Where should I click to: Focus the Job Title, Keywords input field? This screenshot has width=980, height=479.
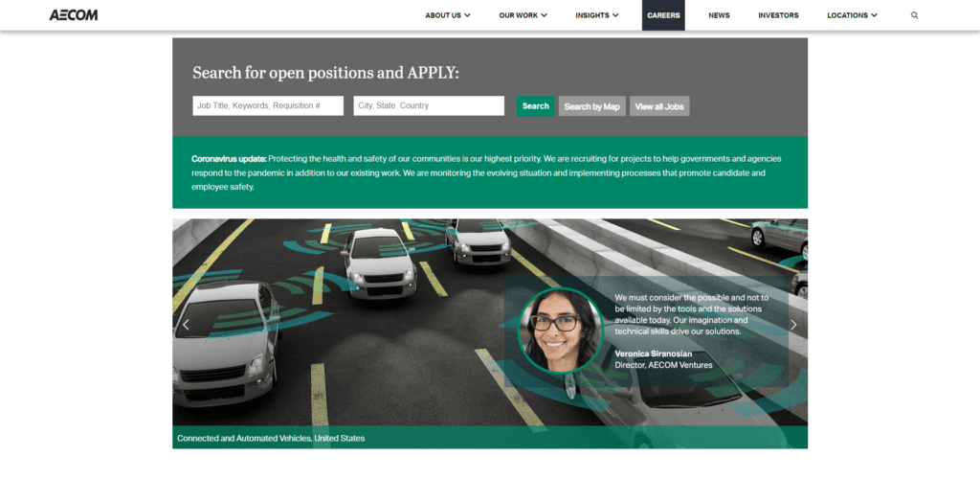[x=268, y=105]
